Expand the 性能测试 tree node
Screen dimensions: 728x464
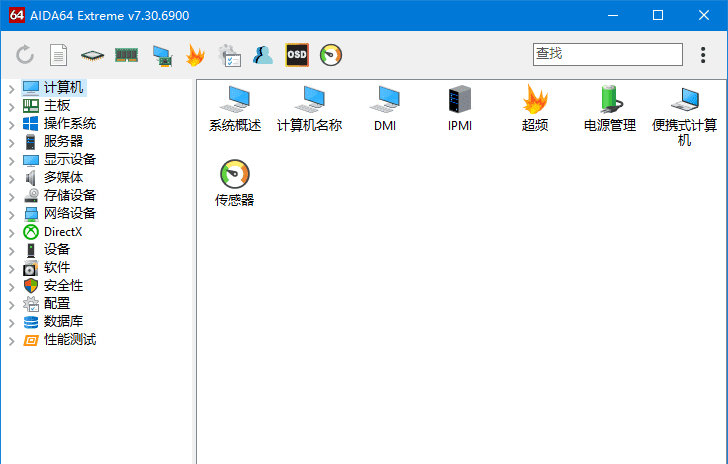12,340
